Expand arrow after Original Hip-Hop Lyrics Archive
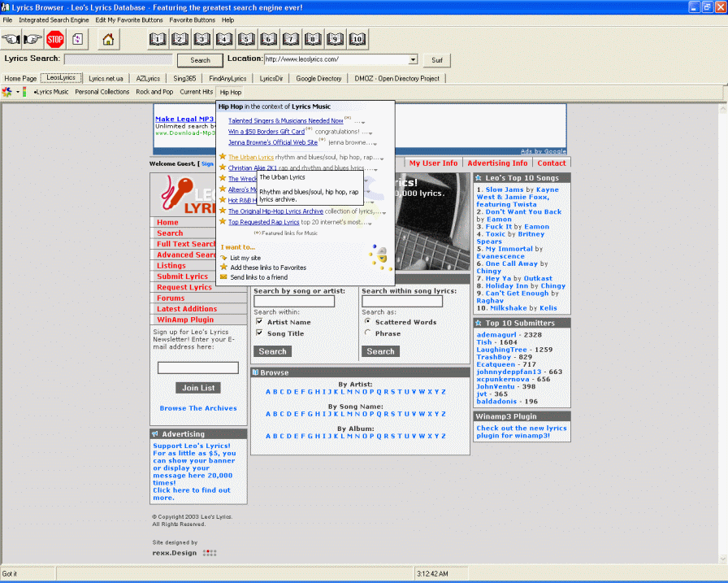The image size is (728, 583). (384, 213)
